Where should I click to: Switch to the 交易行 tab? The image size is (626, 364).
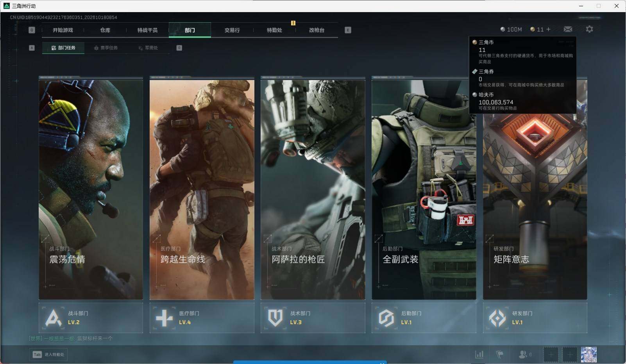pos(232,30)
